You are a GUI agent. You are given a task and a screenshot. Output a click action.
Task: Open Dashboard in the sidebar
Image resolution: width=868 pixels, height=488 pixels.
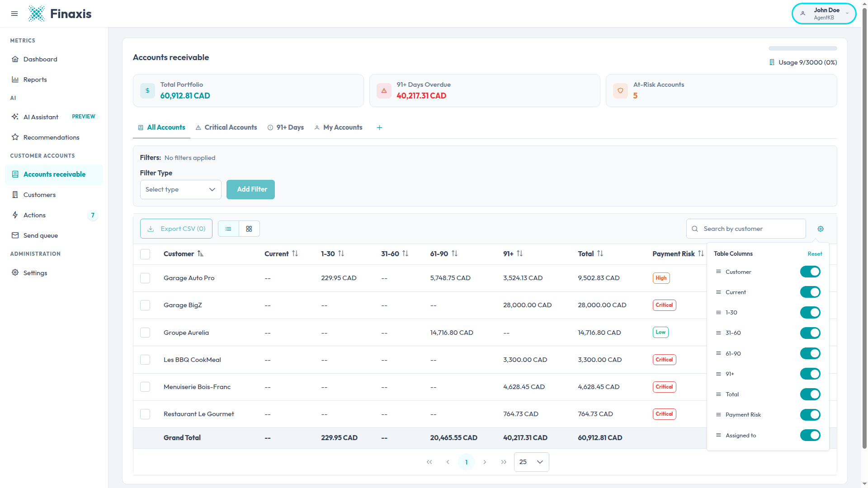click(54, 59)
